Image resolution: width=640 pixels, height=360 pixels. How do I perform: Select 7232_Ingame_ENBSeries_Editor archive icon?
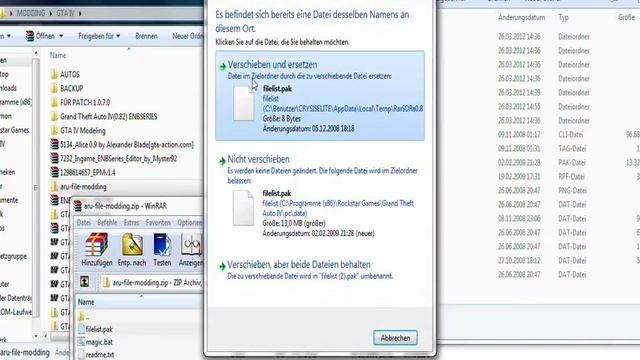(54, 158)
